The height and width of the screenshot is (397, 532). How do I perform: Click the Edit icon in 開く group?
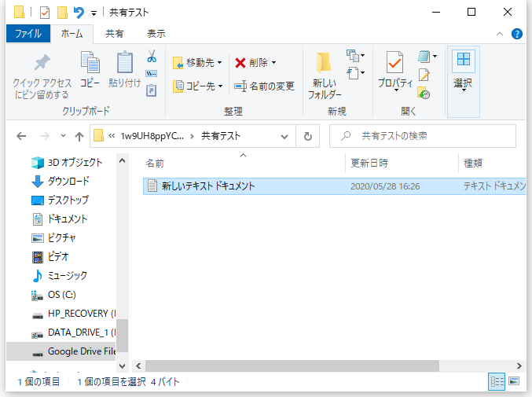(x=424, y=75)
